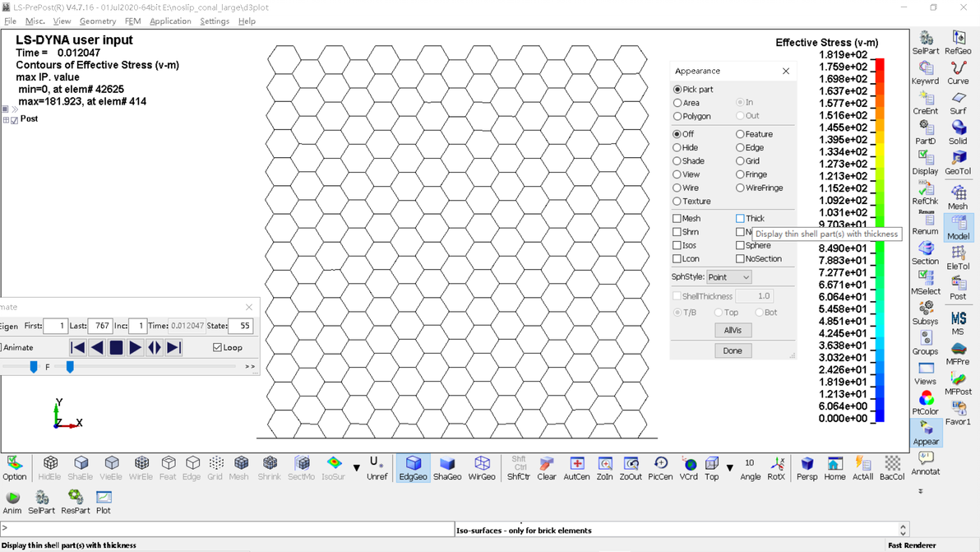Select the Pick part radio button
This screenshot has width=980, height=552.
677,90
